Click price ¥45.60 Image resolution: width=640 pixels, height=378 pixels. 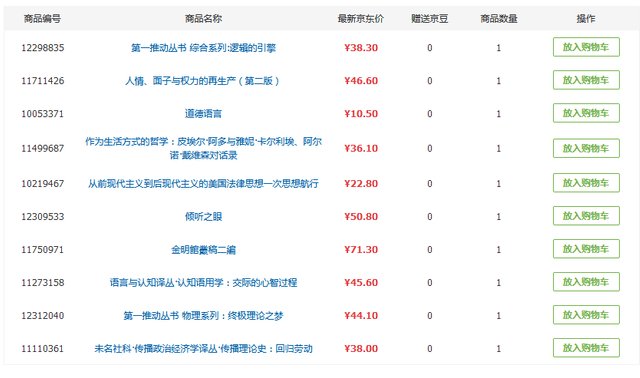pyautogui.click(x=361, y=282)
